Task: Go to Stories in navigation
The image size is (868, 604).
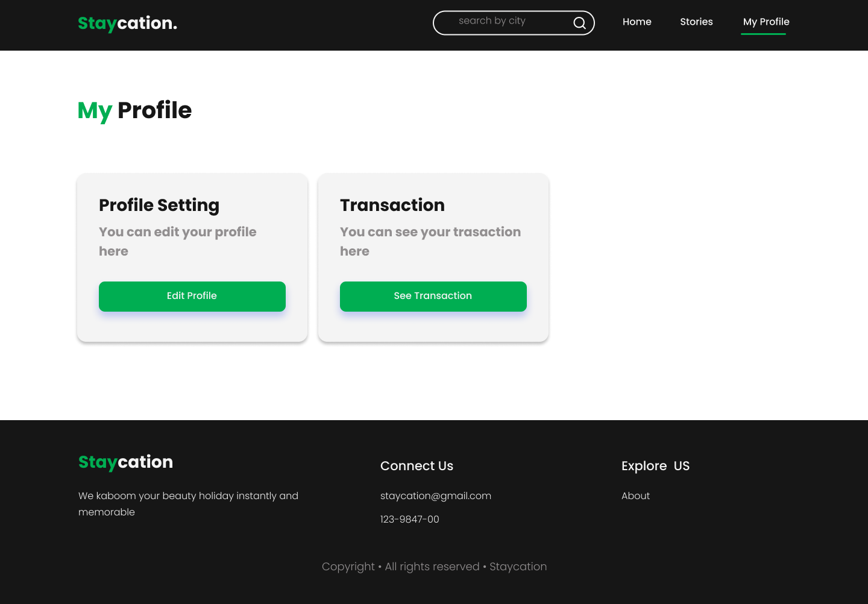Action: [696, 22]
